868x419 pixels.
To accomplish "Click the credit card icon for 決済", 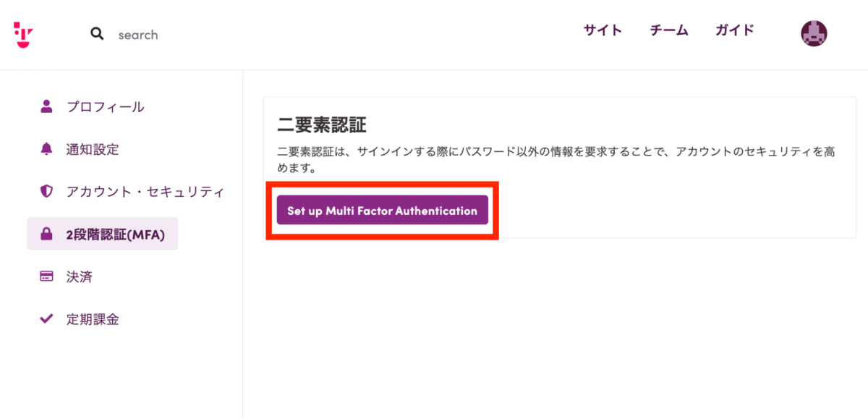I will coord(46,276).
